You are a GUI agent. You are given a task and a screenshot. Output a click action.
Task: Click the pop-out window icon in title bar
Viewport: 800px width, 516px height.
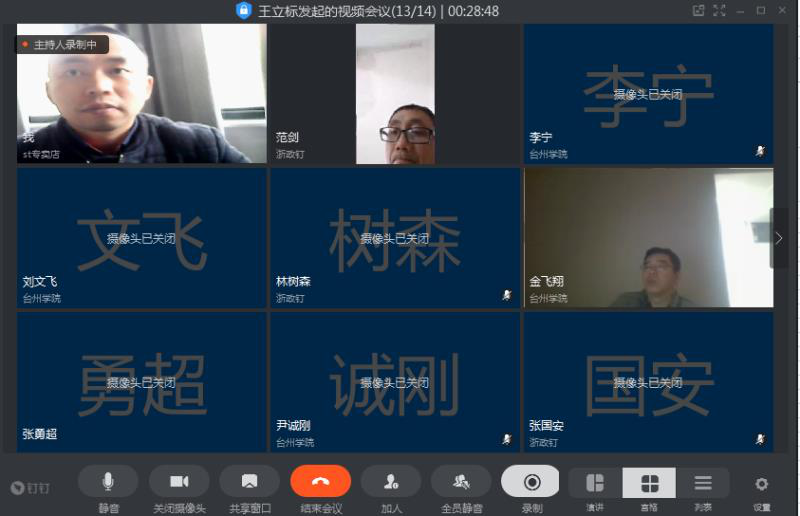699,11
